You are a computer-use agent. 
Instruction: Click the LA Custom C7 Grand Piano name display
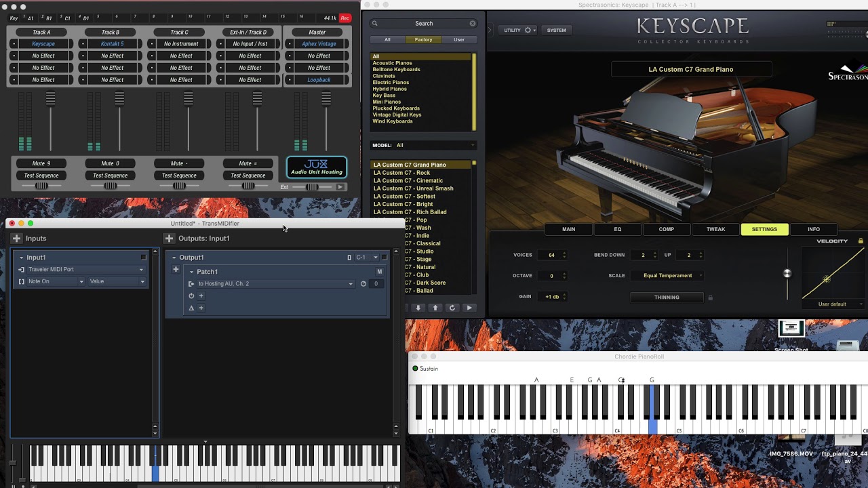[x=691, y=69]
